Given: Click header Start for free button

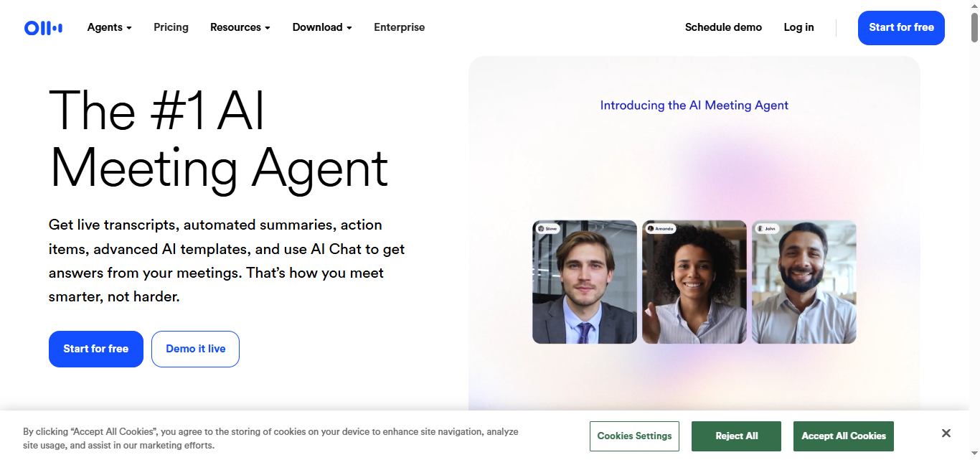Looking at the screenshot, I should pos(901,28).
